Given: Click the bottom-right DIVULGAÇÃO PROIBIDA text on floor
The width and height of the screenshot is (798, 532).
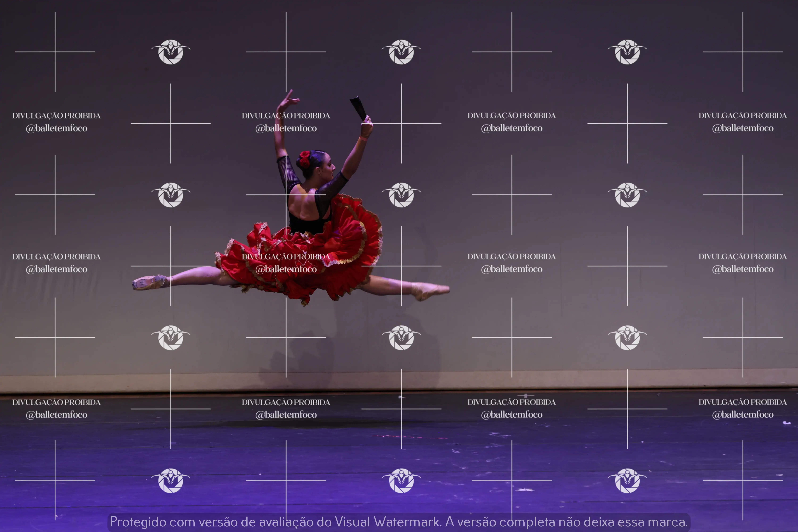Looking at the screenshot, I should (743, 402).
